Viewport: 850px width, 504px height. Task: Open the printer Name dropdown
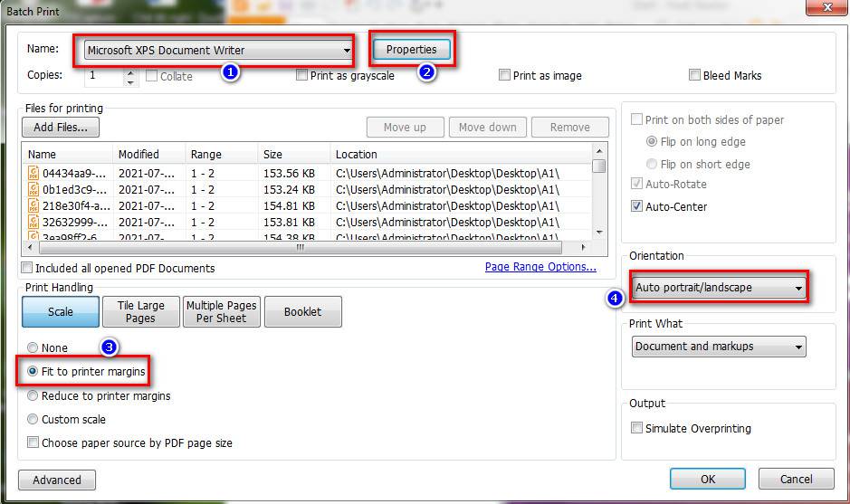(218, 50)
